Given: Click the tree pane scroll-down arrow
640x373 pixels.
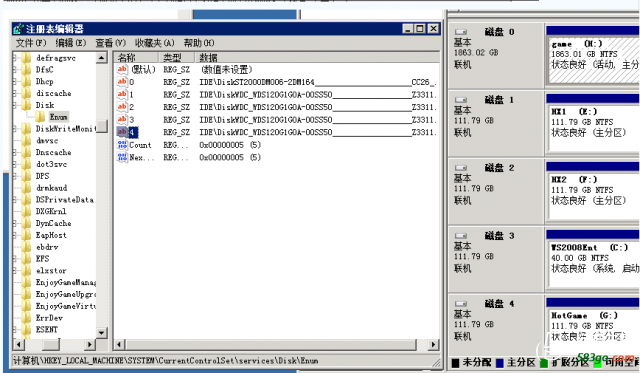Looking at the screenshot, I should (x=102, y=333).
